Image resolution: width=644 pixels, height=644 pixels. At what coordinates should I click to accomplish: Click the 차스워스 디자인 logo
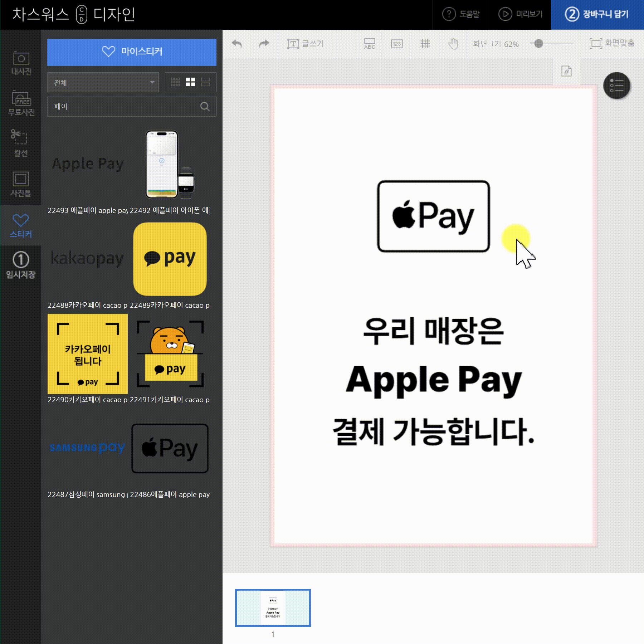pos(74,14)
